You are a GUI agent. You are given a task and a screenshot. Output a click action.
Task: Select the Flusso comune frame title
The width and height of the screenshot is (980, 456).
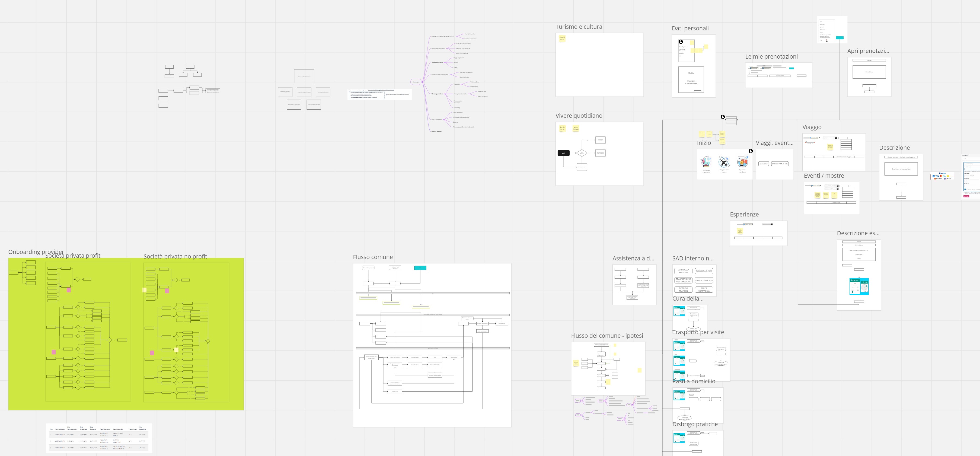373,257
